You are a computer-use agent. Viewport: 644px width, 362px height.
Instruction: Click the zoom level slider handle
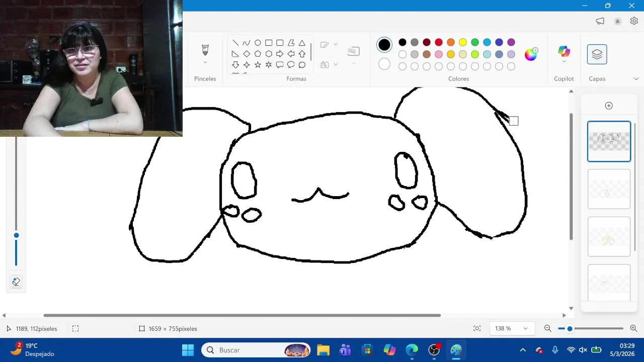(x=570, y=328)
